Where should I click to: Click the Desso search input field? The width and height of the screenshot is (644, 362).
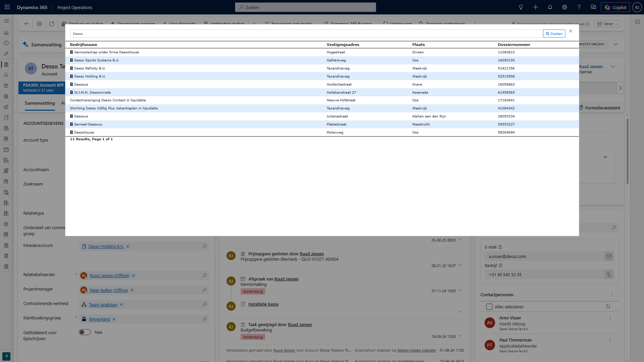[x=305, y=34]
